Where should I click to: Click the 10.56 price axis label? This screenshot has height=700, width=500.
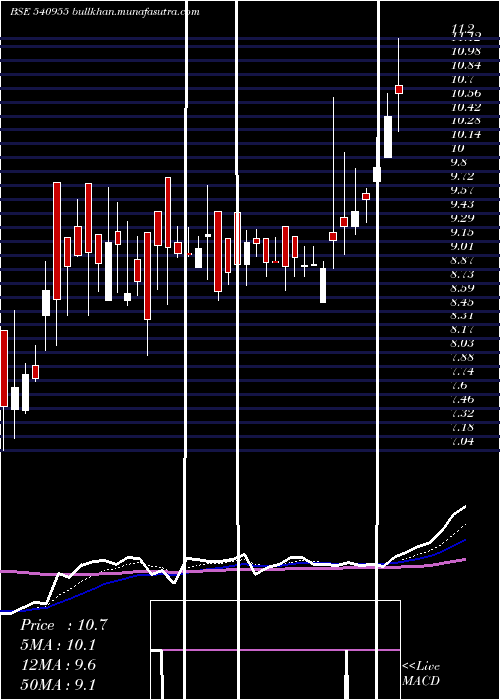coord(466,93)
